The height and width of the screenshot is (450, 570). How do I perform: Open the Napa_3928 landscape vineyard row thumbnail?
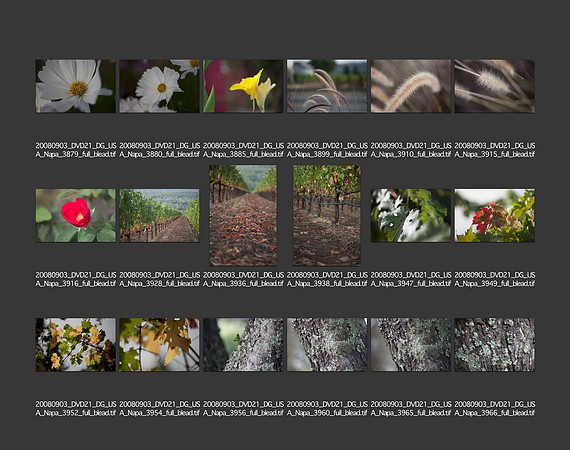pyautogui.click(x=159, y=216)
